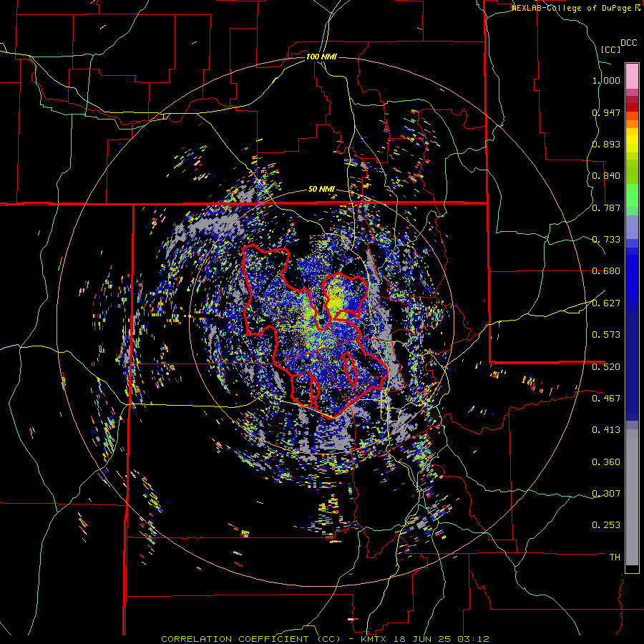Click the 0.413 legend value

(x=606, y=430)
